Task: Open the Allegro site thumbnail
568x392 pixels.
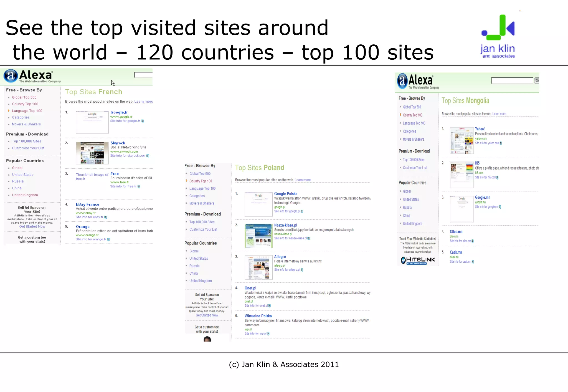Action: click(258, 267)
